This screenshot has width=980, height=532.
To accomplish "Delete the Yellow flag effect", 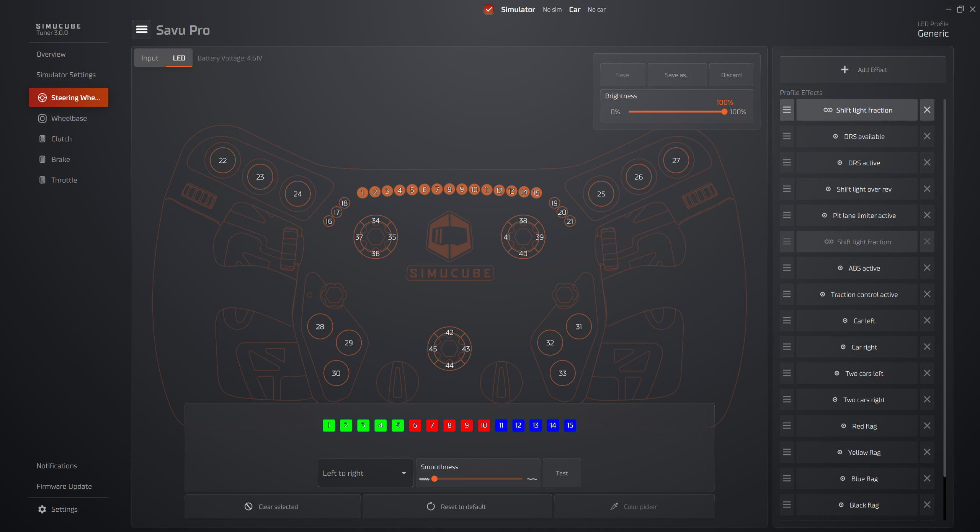I will [927, 452].
